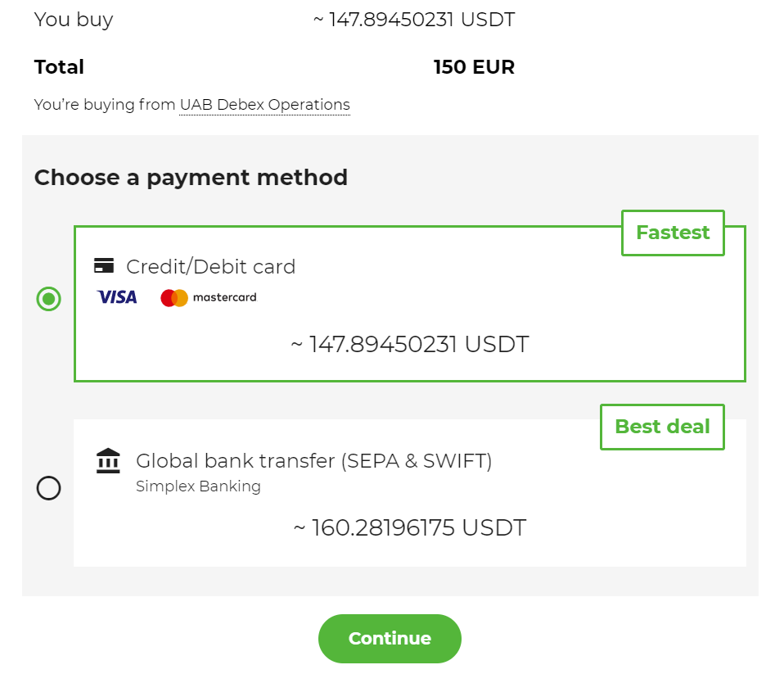Image resolution: width=784 pixels, height=683 pixels.
Task: Click the bank building icon
Action: pos(108,461)
